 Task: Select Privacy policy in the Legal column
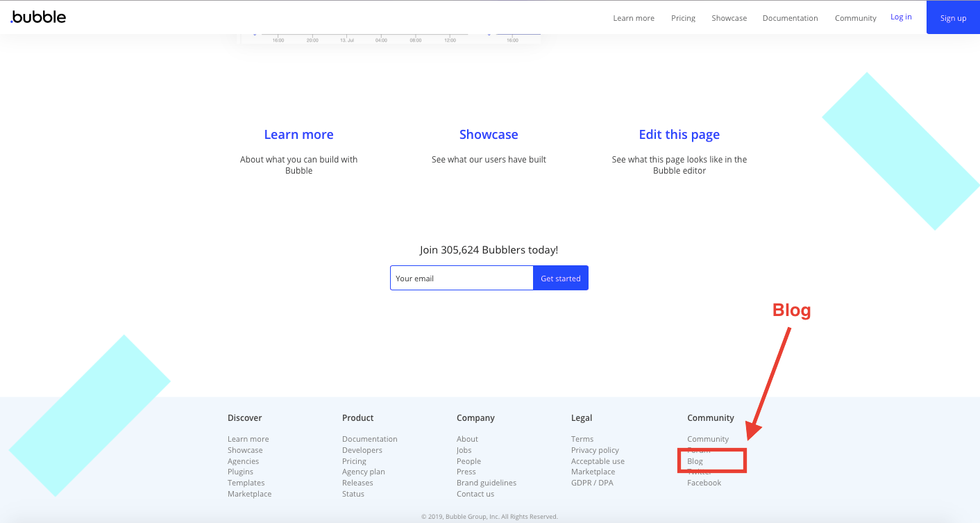pos(595,450)
